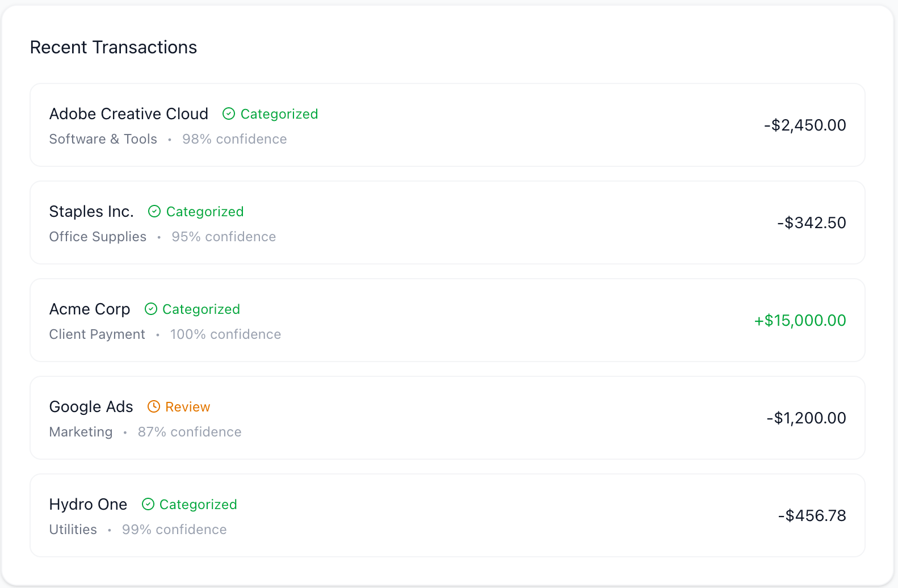
Task: Click the Software & Tools category label
Action: pyautogui.click(x=103, y=139)
